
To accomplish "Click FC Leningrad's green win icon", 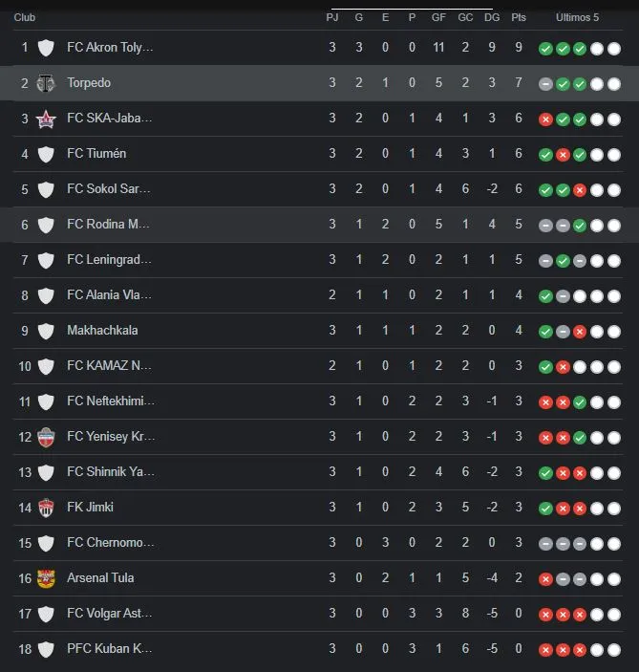I will (x=563, y=261).
